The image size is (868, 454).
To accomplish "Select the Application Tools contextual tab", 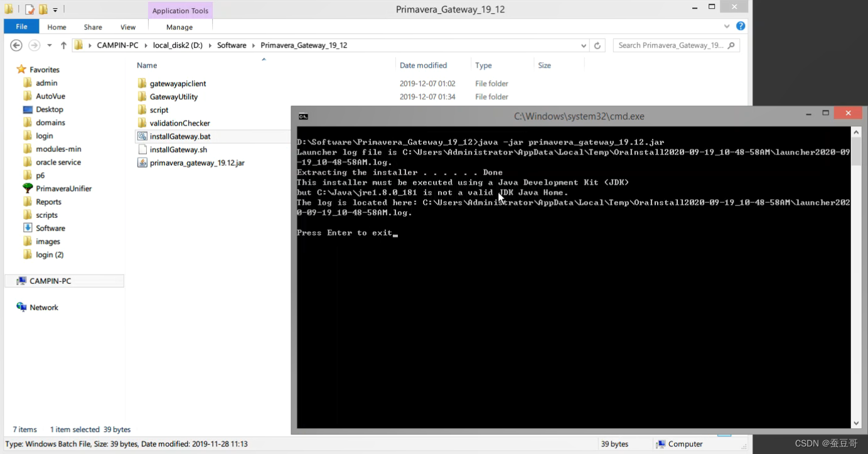I will point(180,11).
